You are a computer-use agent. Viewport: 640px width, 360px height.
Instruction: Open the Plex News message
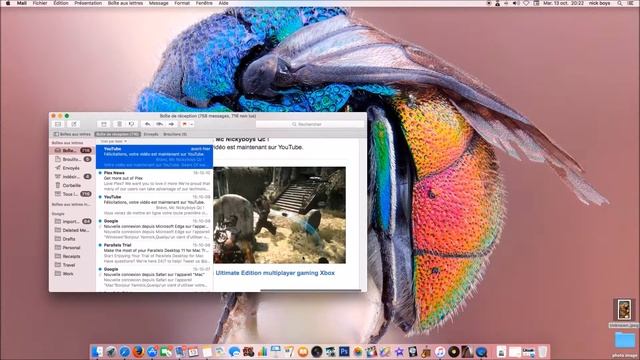coord(154,181)
